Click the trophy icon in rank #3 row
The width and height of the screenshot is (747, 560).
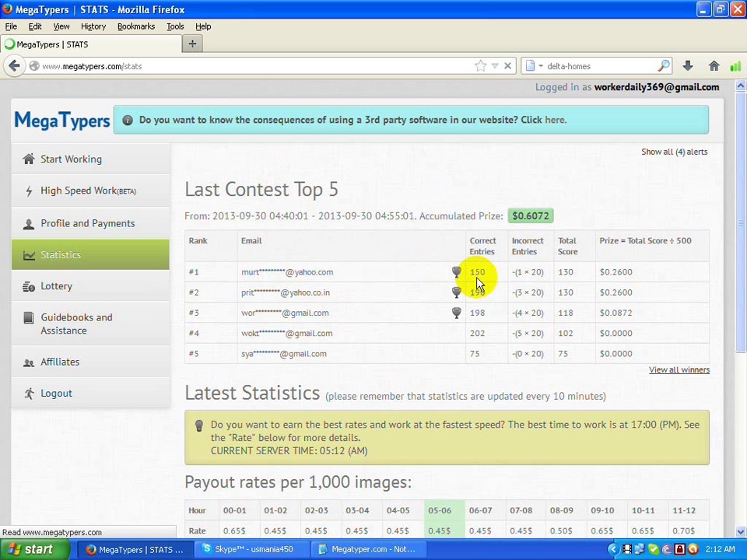(457, 313)
